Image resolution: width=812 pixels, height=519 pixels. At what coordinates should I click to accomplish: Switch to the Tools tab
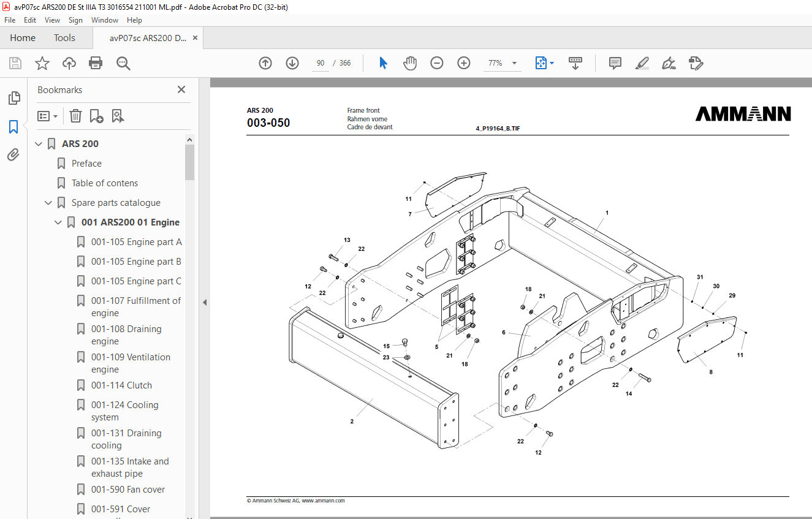click(64, 38)
